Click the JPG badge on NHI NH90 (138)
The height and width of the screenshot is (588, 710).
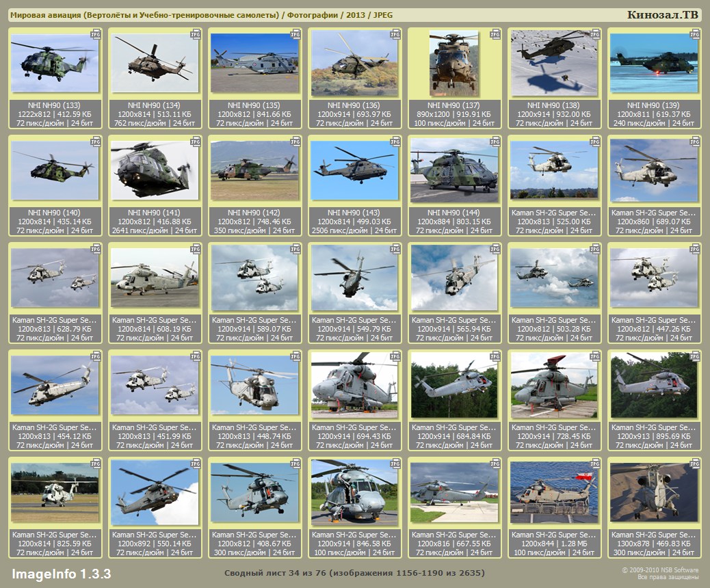click(595, 34)
